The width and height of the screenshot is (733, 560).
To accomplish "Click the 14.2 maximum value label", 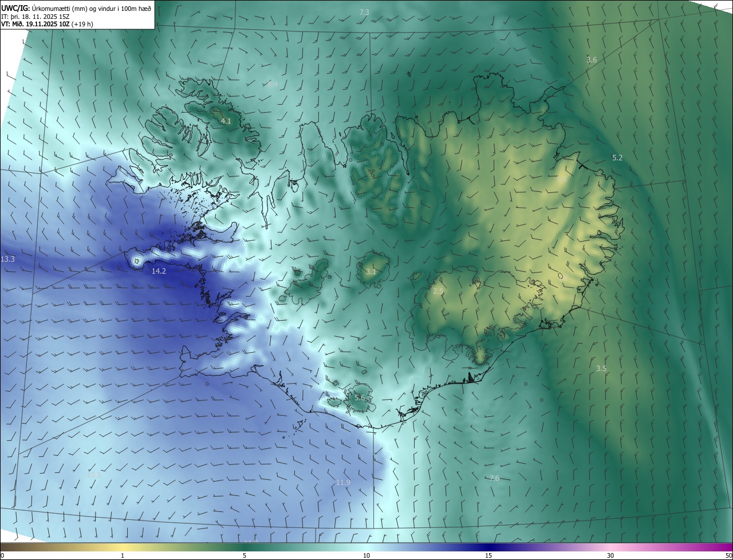I will click(x=159, y=271).
